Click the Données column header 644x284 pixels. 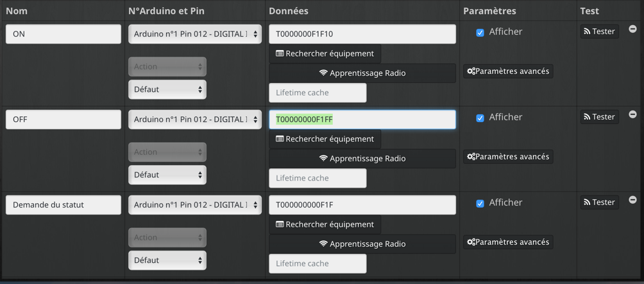289,11
